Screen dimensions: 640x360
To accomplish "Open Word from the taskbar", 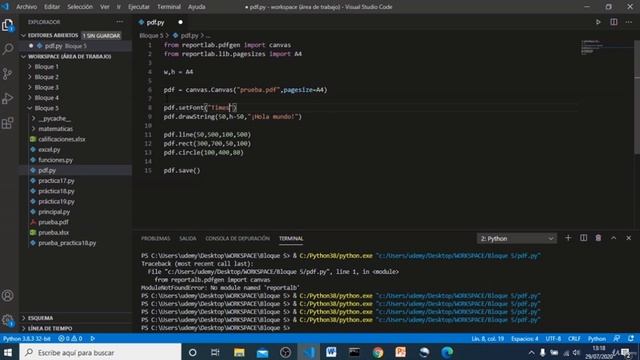I will [x=331, y=352].
